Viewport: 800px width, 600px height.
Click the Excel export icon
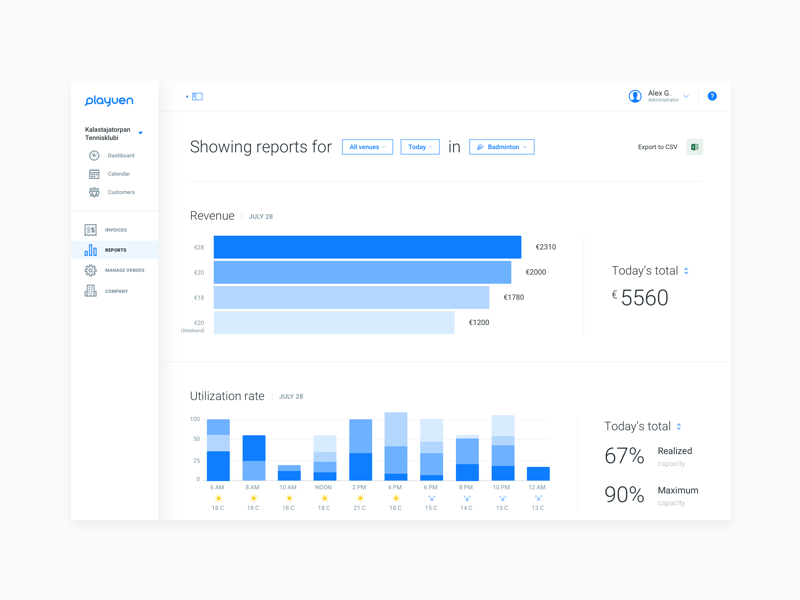(695, 147)
